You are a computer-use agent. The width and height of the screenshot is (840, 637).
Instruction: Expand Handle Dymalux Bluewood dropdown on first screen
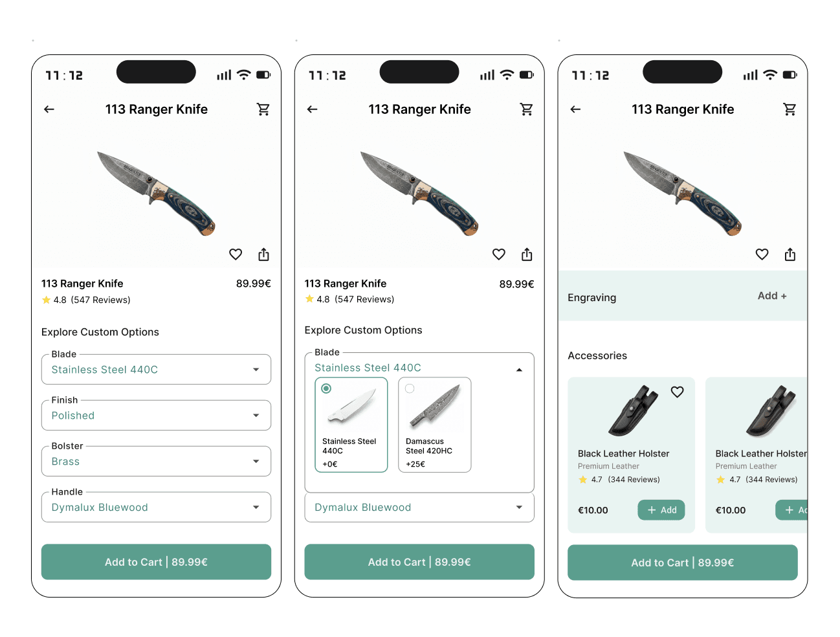(x=156, y=508)
